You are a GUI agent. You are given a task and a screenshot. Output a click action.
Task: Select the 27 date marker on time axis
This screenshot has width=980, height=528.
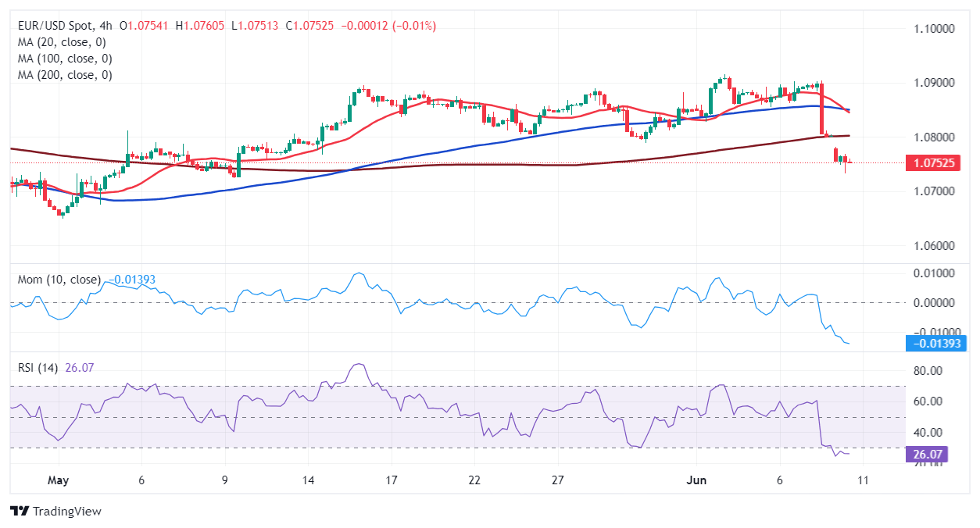(x=557, y=479)
